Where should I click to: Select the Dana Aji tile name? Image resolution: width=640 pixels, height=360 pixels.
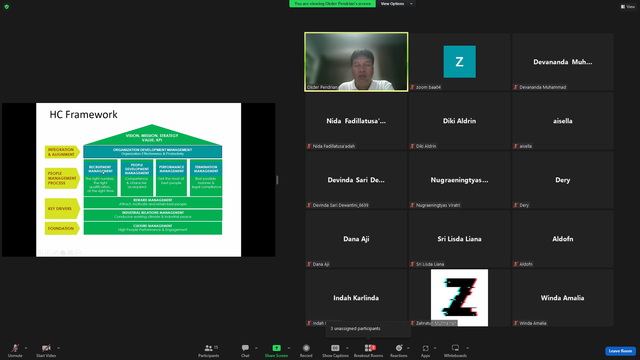pyautogui.click(x=356, y=239)
